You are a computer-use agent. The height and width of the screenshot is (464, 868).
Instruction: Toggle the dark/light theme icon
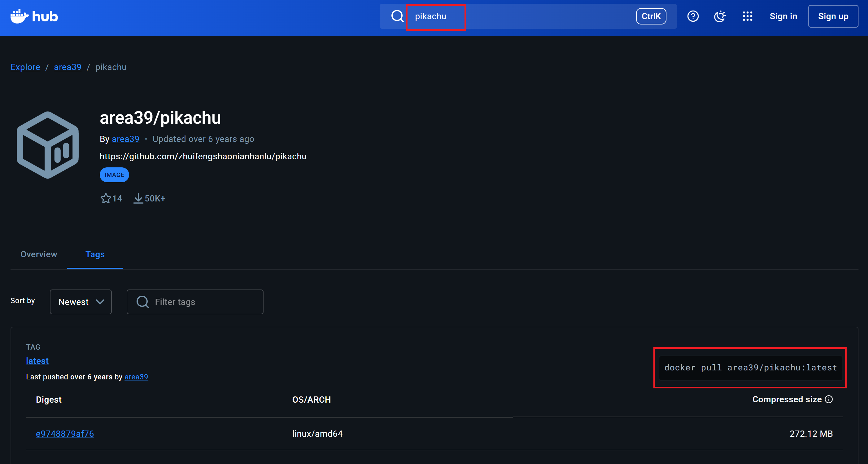720,16
